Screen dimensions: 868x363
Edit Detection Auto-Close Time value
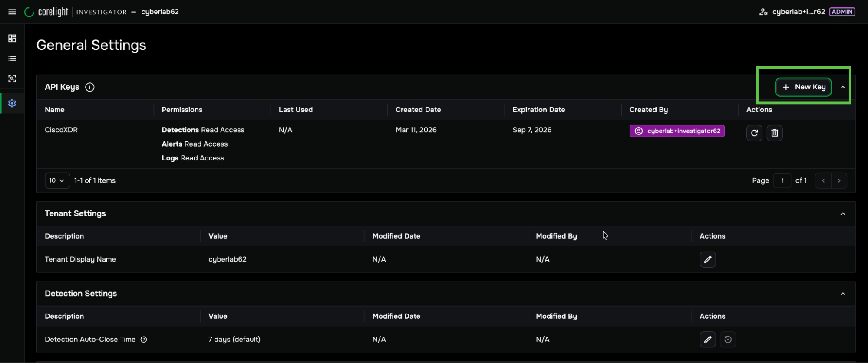click(707, 340)
